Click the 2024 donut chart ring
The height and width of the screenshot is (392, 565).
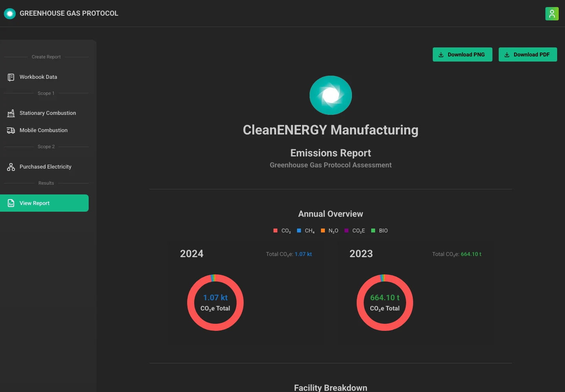coord(215,327)
